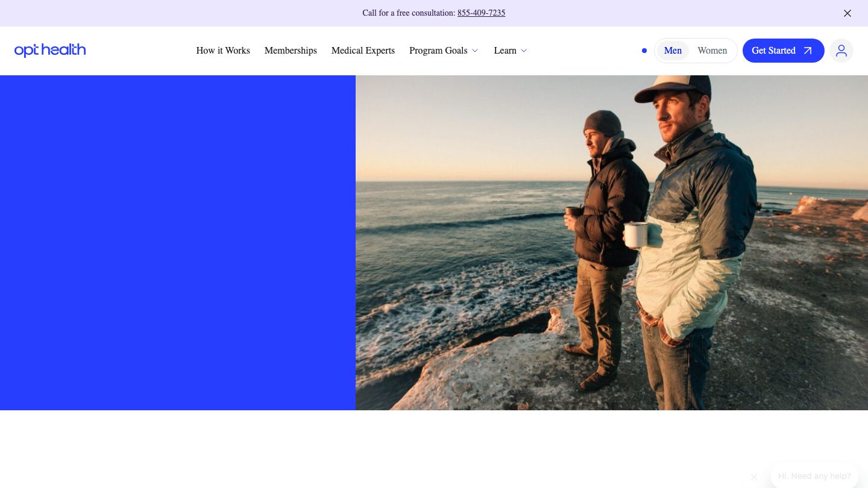
Task: Click the opt health logo
Action: point(50,51)
